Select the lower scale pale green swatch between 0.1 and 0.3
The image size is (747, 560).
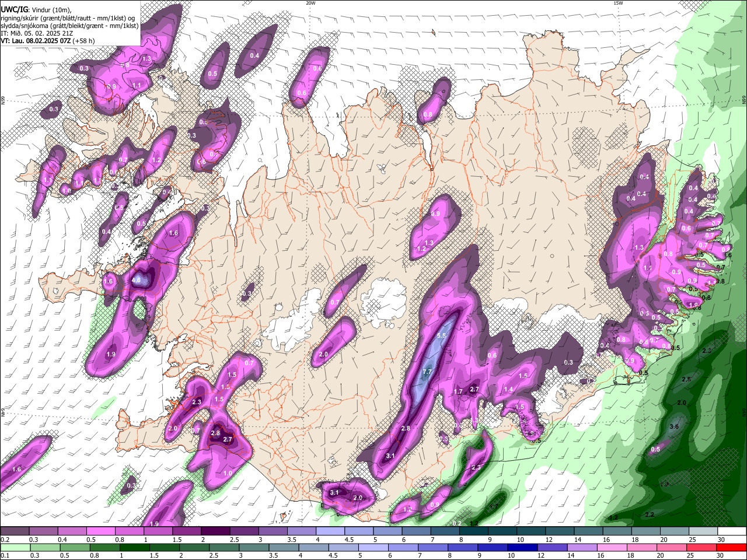point(15,547)
